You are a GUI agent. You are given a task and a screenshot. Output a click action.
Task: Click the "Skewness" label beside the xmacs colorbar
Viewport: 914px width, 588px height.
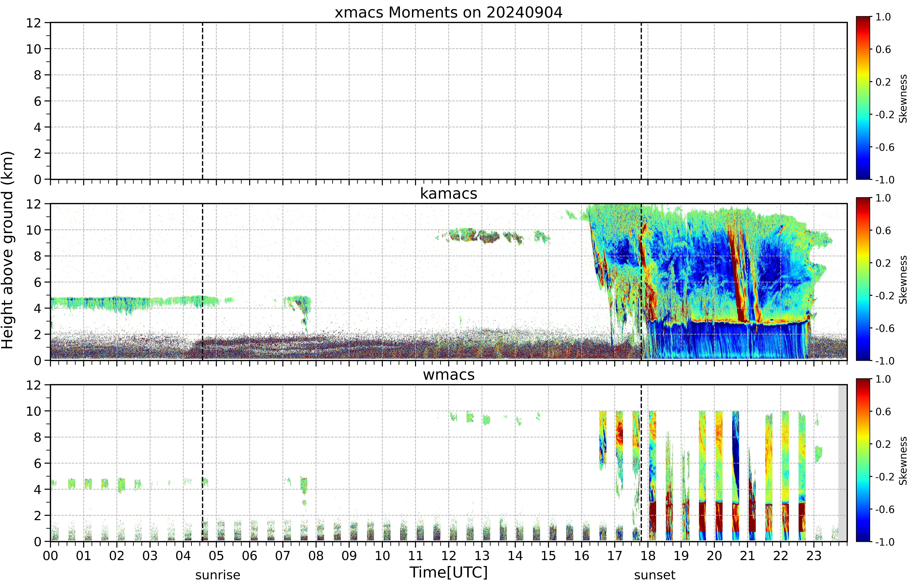tap(903, 99)
